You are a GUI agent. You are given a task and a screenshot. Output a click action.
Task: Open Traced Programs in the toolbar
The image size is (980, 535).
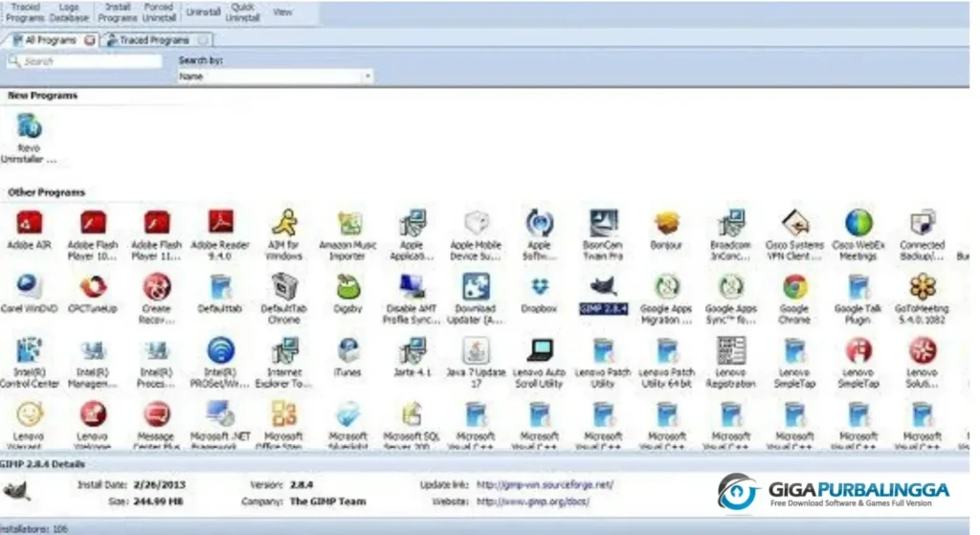point(25,12)
